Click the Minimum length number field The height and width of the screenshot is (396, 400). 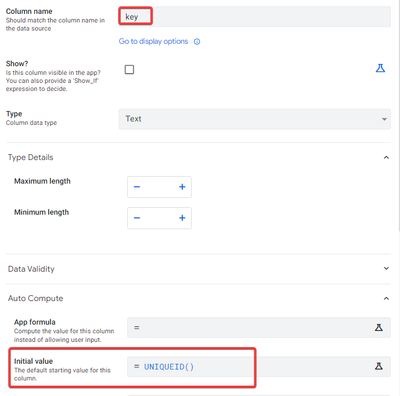tap(159, 218)
